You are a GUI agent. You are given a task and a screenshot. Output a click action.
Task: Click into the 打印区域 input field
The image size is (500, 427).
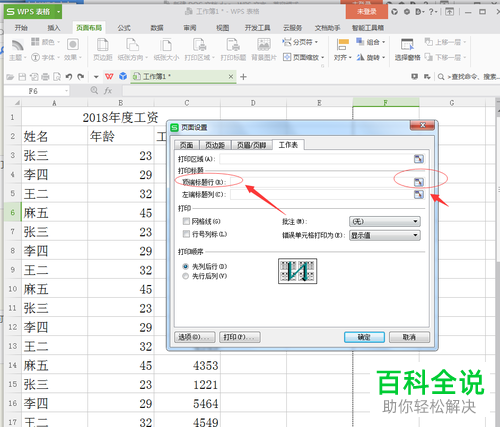[316, 159]
